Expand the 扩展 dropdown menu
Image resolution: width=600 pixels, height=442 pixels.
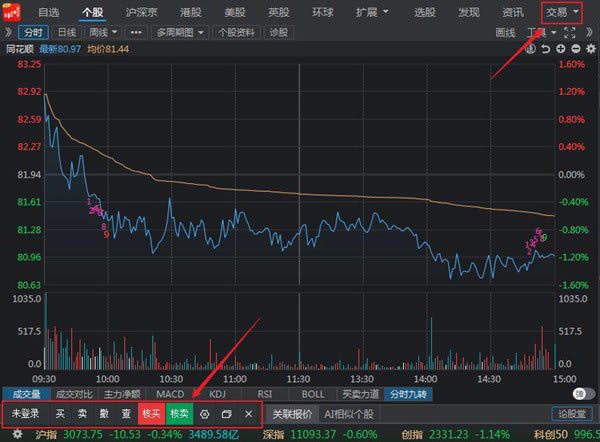point(372,12)
